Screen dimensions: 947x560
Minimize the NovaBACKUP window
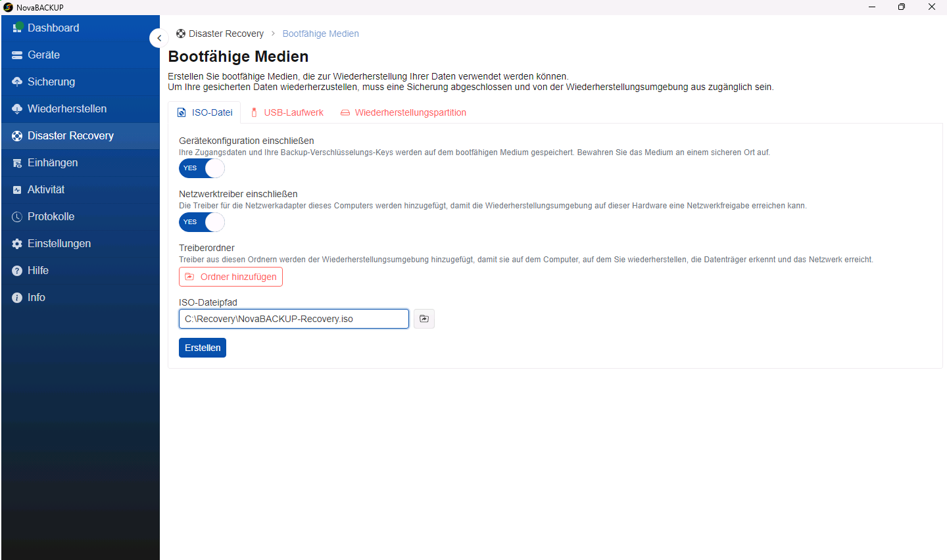pos(872,7)
